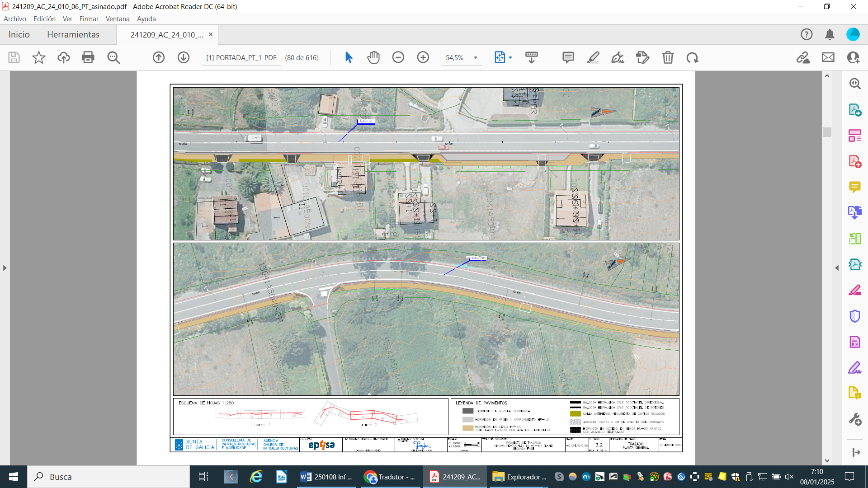Open the Protect shield sidebar tool
Image resolution: width=868 pixels, height=488 pixels.
click(854, 316)
